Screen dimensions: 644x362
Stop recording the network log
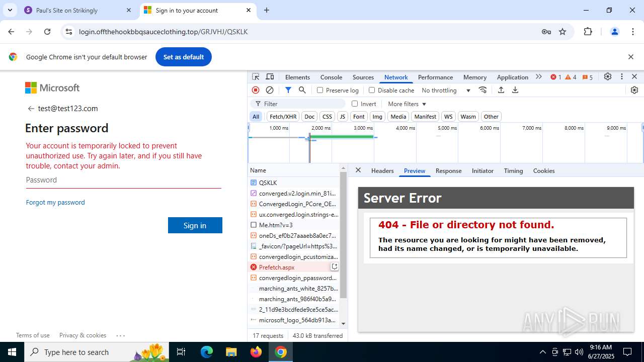(256, 90)
